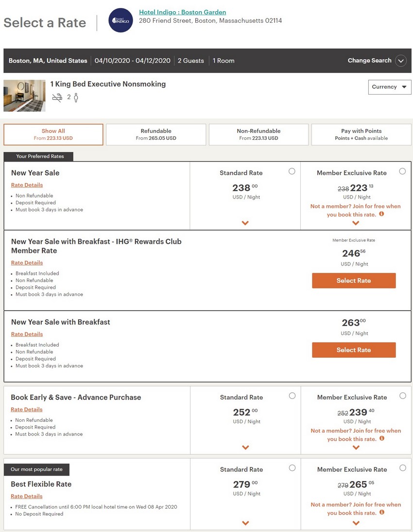The image size is (413, 532).
Task: Click info icon on Book Early member rate
Action: [x=382, y=438]
